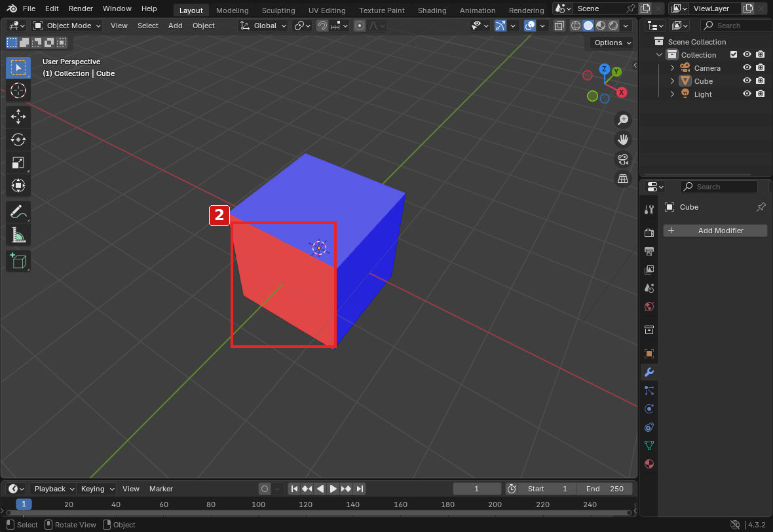This screenshot has width=773, height=532.
Task: Activate the Scale tool
Action: point(18,162)
